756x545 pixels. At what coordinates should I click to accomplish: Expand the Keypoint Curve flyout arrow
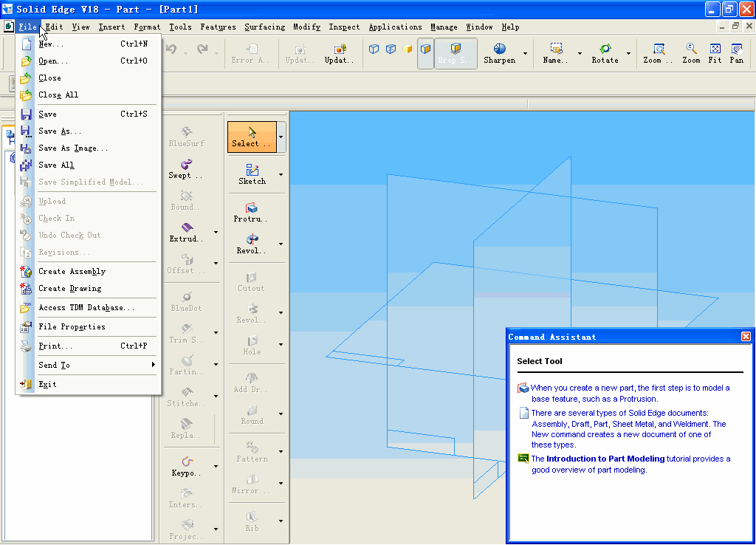216,467
